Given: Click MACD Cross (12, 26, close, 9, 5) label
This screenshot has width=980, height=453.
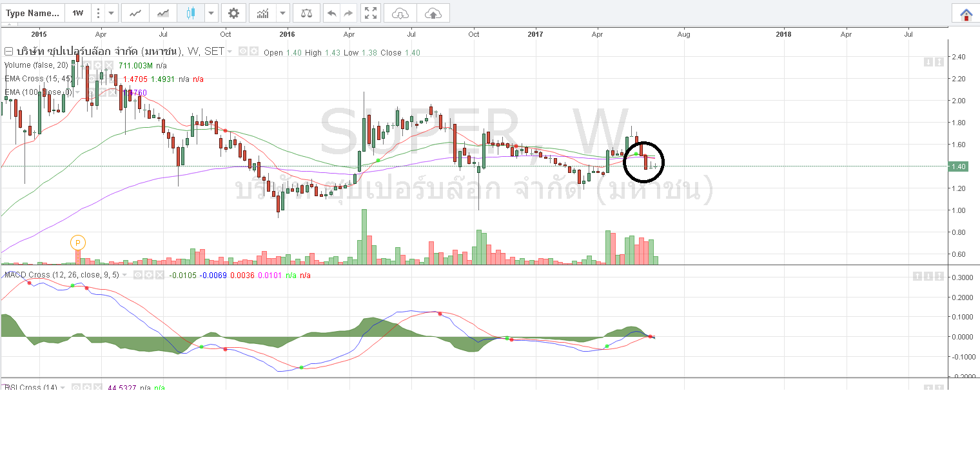Looking at the screenshot, I should click(62, 275).
